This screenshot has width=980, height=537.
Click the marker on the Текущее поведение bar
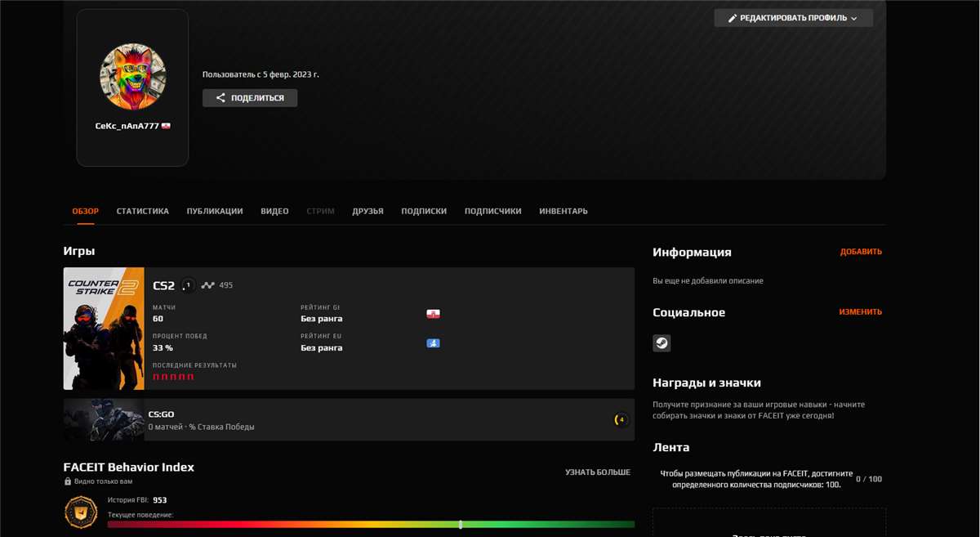pyautogui.click(x=461, y=524)
